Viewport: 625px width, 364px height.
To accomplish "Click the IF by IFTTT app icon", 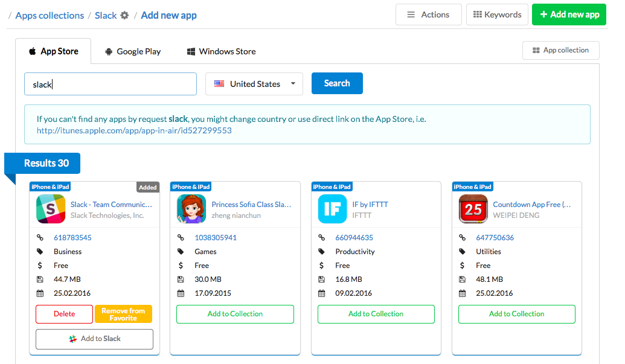I will click(332, 209).
